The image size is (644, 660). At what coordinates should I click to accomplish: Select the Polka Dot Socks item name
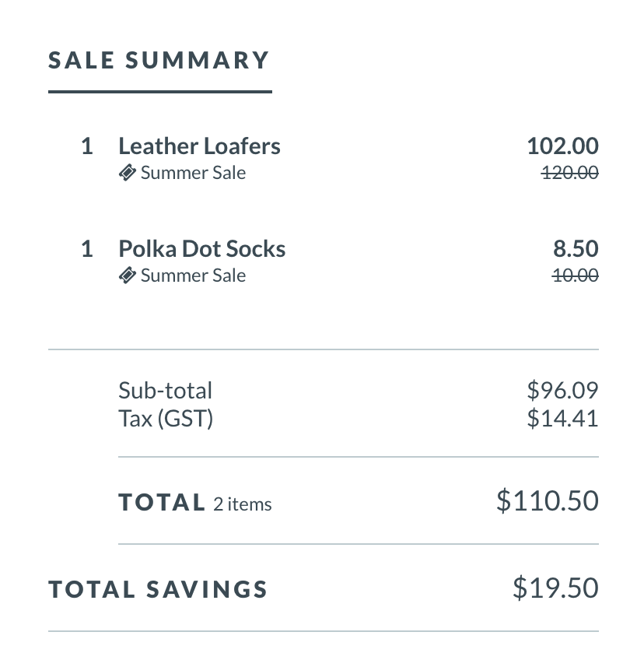tap(202, 249)
